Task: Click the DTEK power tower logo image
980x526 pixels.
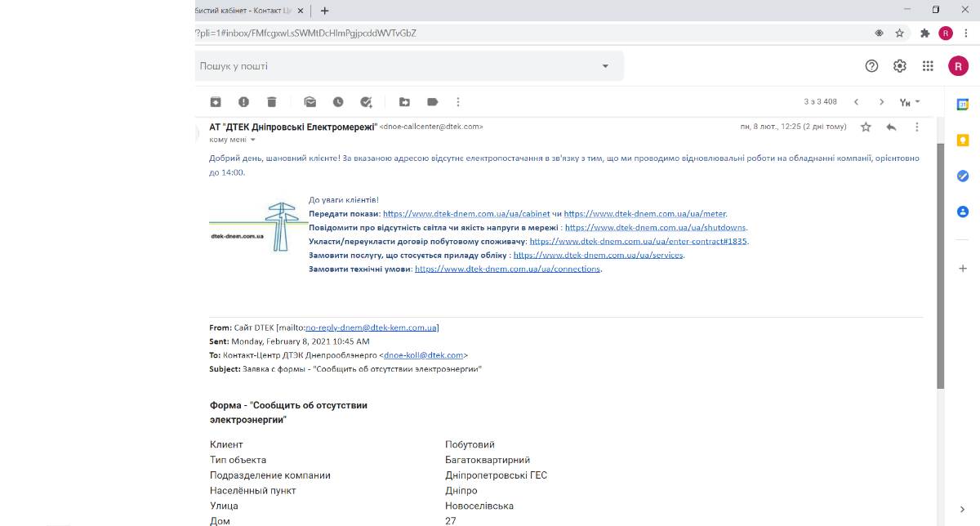Action: (257, 227)
